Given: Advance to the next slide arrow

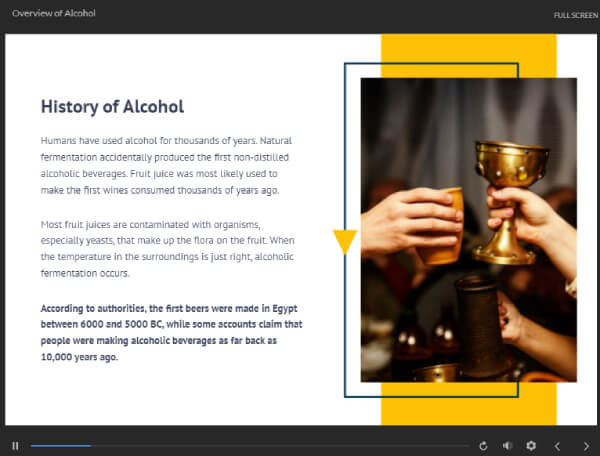Looking at the screenshot, I should click(586, 445).
